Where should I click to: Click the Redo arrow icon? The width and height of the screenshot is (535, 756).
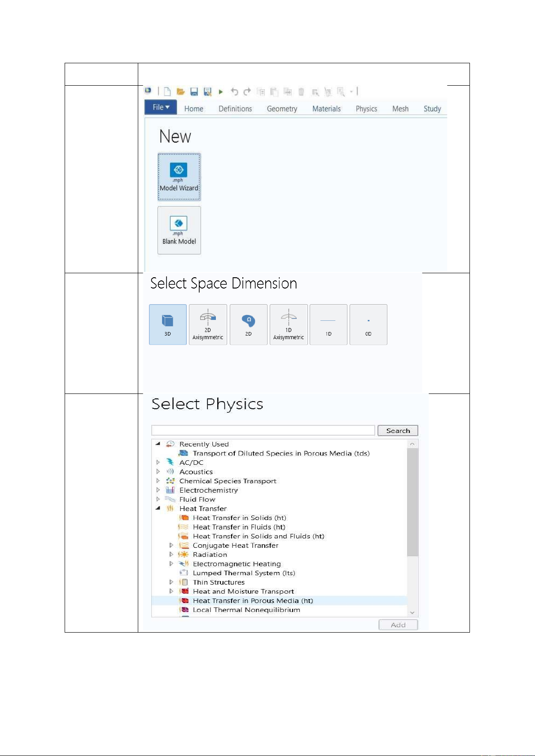pyautogui.click(x=247, y=92)
